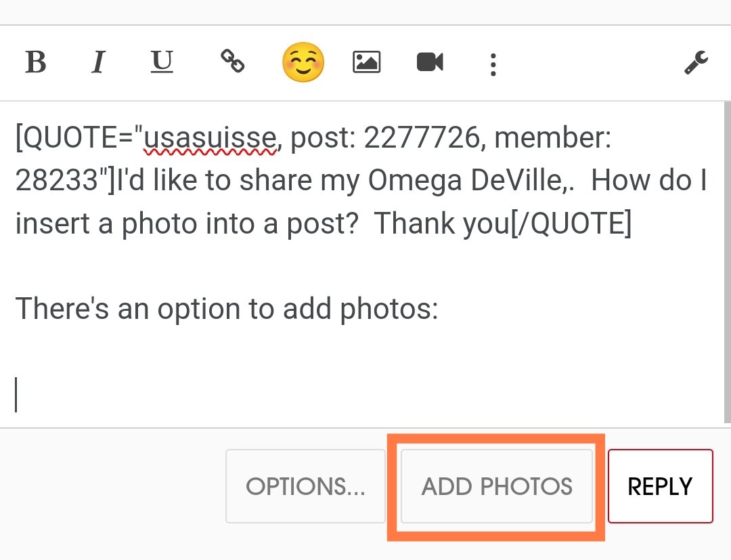Screen dimensions: 731x560
Task: Click the editor's vertical scrollbar
Action: (727, 263)
